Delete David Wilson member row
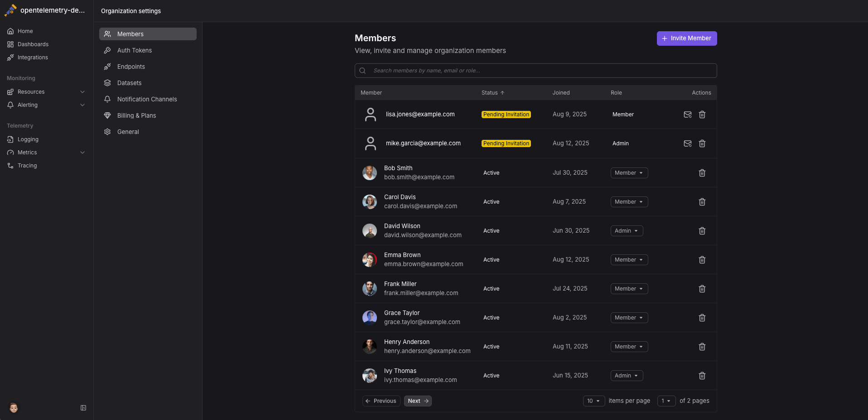The width and height of the screenshot is (868, 420). coord(702,231)
